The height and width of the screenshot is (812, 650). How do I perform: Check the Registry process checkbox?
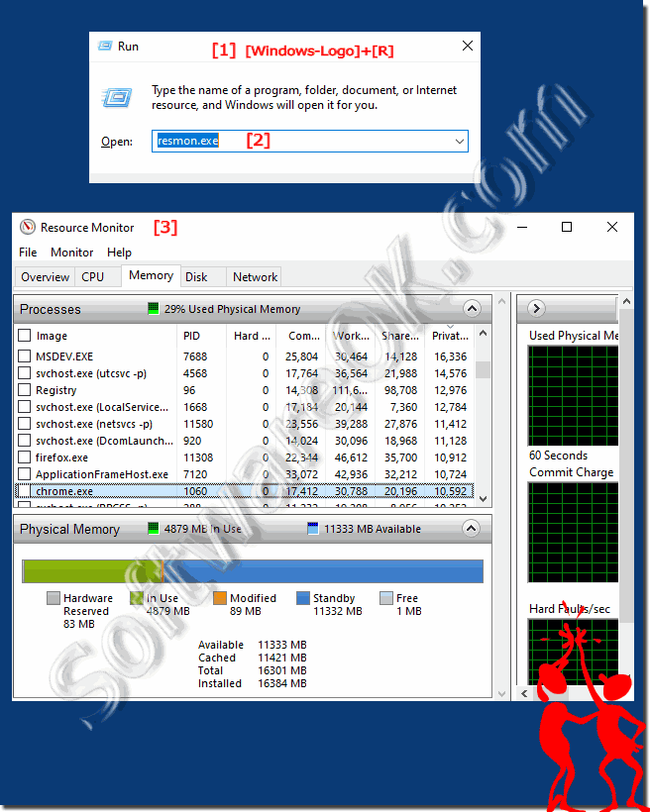25,390
